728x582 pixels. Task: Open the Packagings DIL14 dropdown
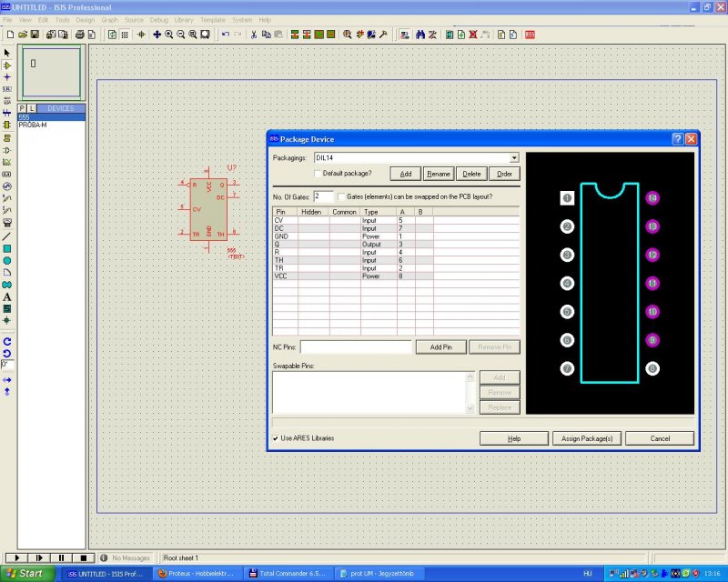514,158
